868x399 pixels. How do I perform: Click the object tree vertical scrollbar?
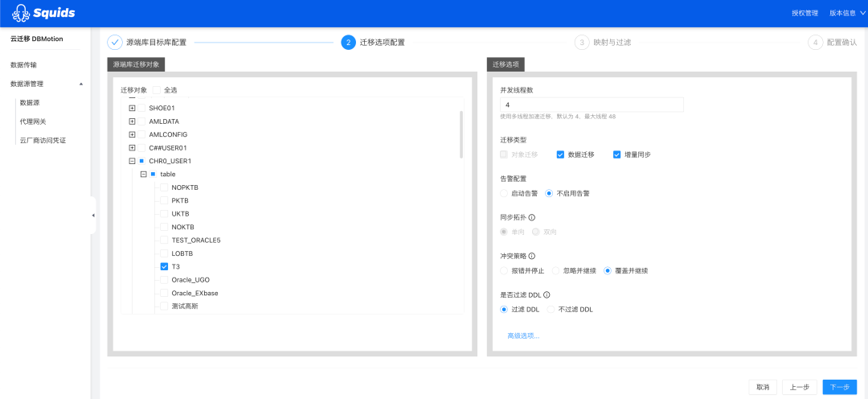point(461,134)
